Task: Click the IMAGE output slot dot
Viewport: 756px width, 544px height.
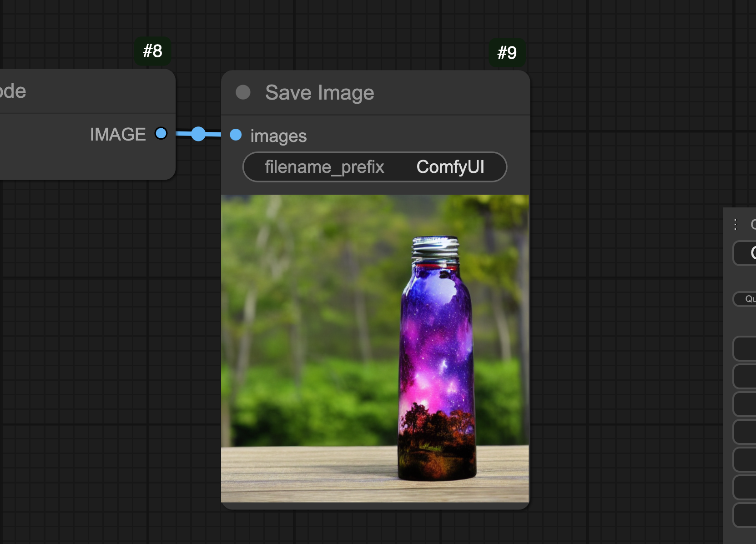Action: 161,133
